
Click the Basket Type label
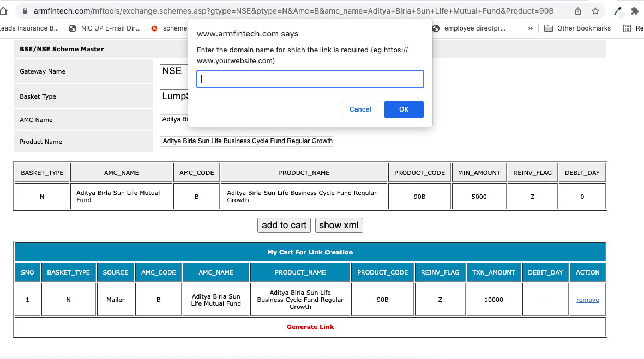pyautogui.click(x=38, y=96)
